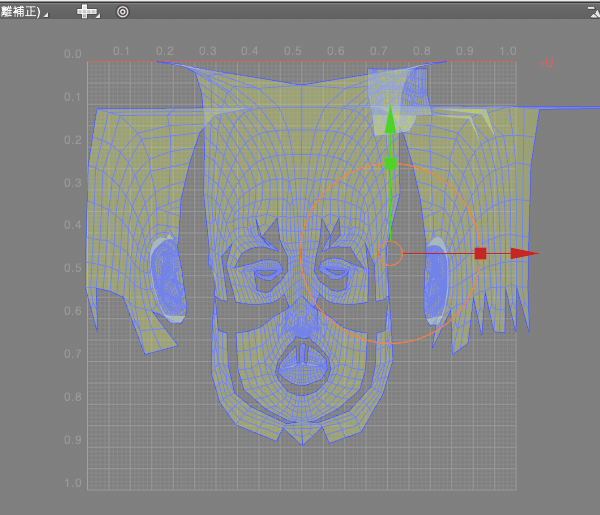The image size is (600, 515).
Task: Click the move snap icon in header
Action: click(x=87, y=11)
